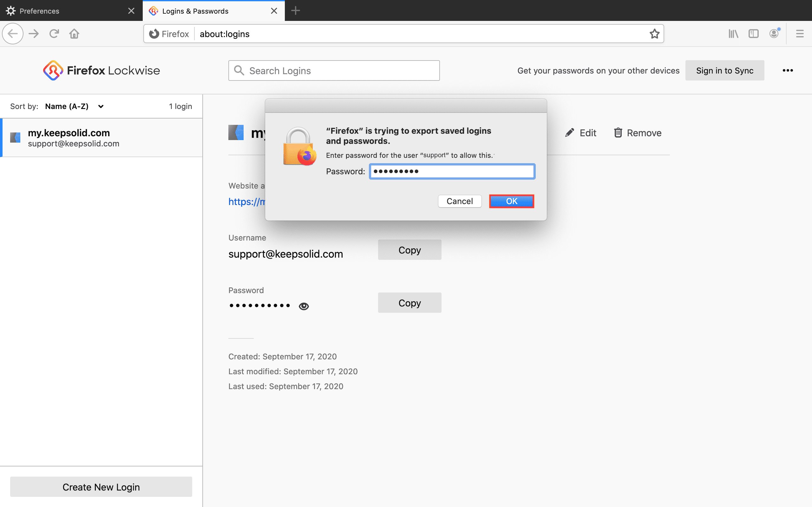Select the my.keepsolid.com login entry

pyautogui.click(x=101, y=138)
